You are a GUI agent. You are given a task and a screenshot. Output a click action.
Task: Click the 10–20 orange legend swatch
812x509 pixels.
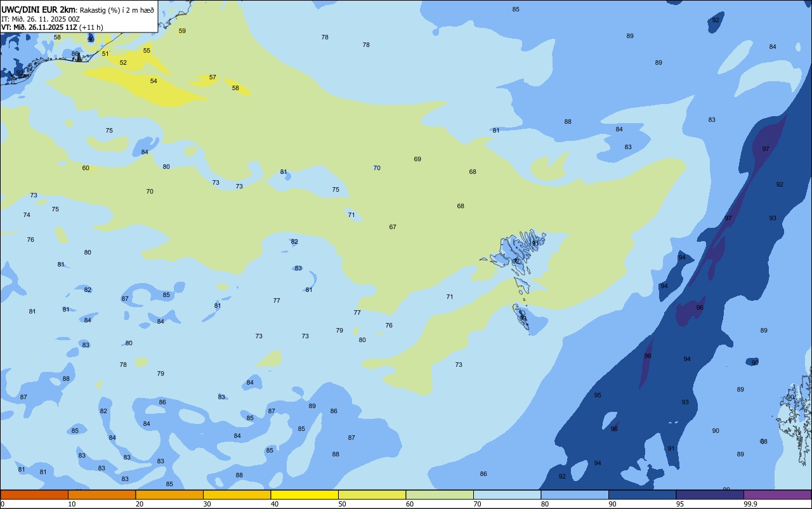click(x=101, y=494)
